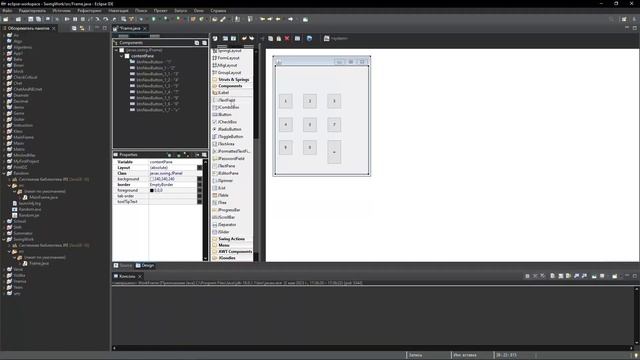The image size is (640, 360).
Task: Click the toolTipText property row
Action: point(158,202)
